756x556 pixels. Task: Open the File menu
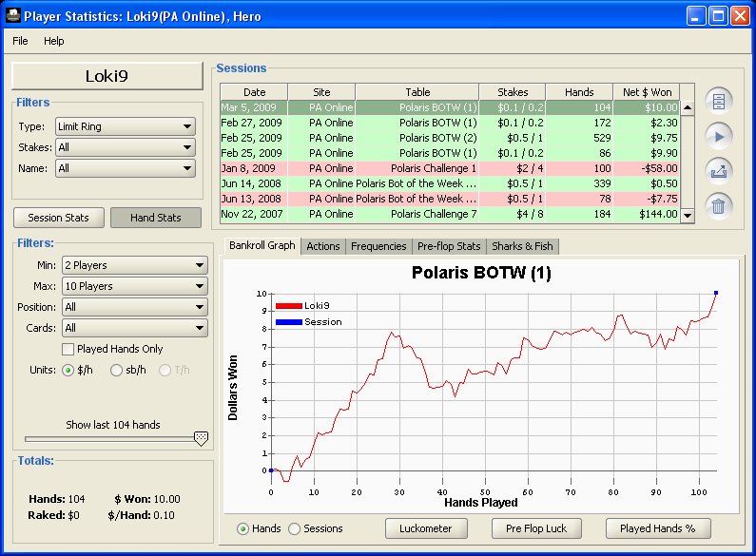[21, 41]
